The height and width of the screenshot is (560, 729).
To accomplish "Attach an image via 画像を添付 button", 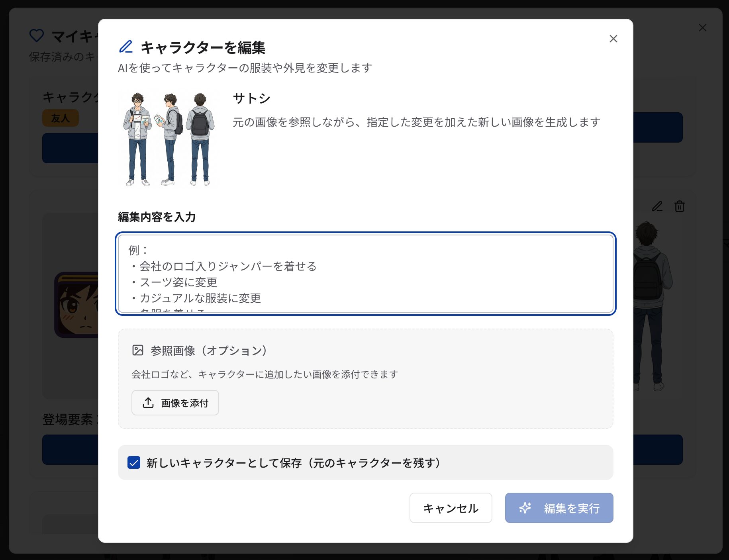I will coord(175,403).
